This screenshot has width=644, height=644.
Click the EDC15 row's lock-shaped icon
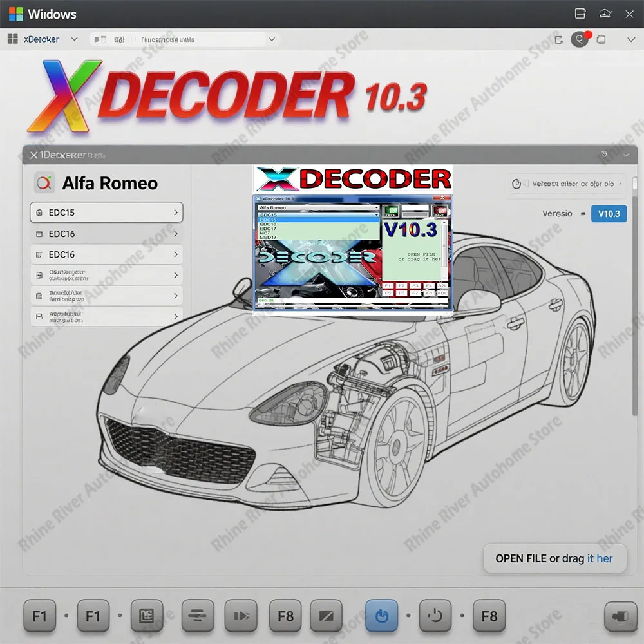click(39, 213)
